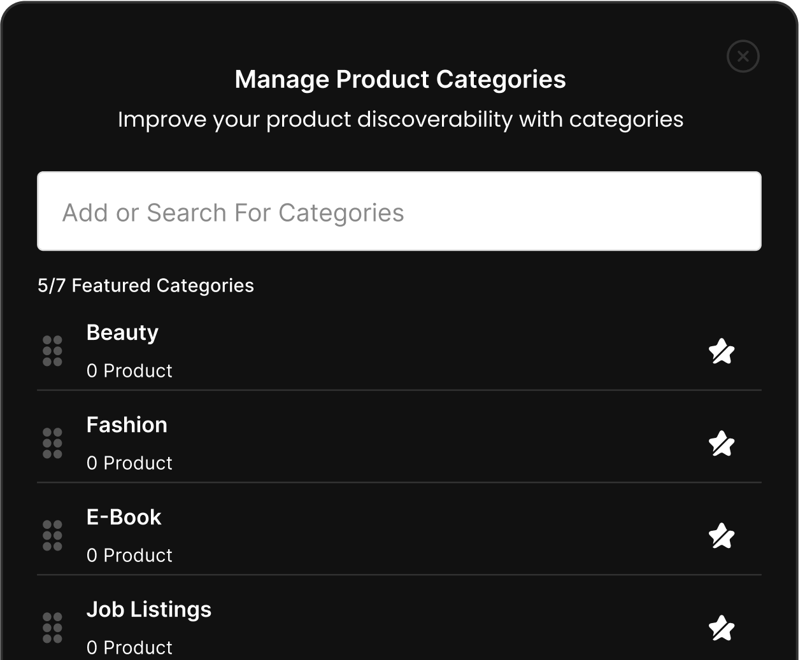Screen dimensions: 812x660
Task: Click the featured star icon for E-Book
Action: click(722, 536)
